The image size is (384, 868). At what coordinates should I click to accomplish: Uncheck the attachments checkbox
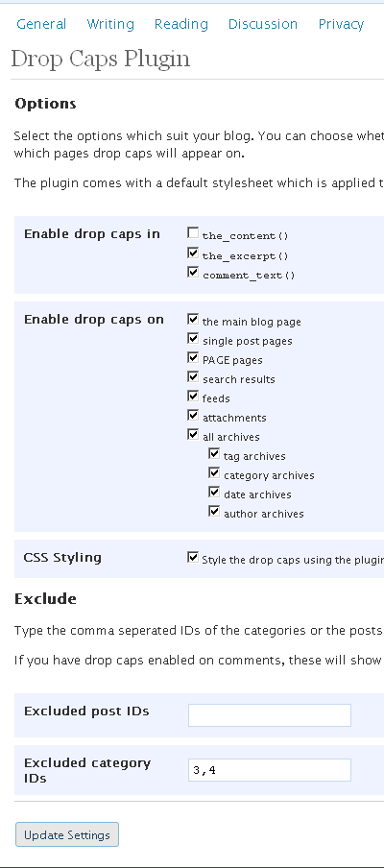[x=193, y=415]
